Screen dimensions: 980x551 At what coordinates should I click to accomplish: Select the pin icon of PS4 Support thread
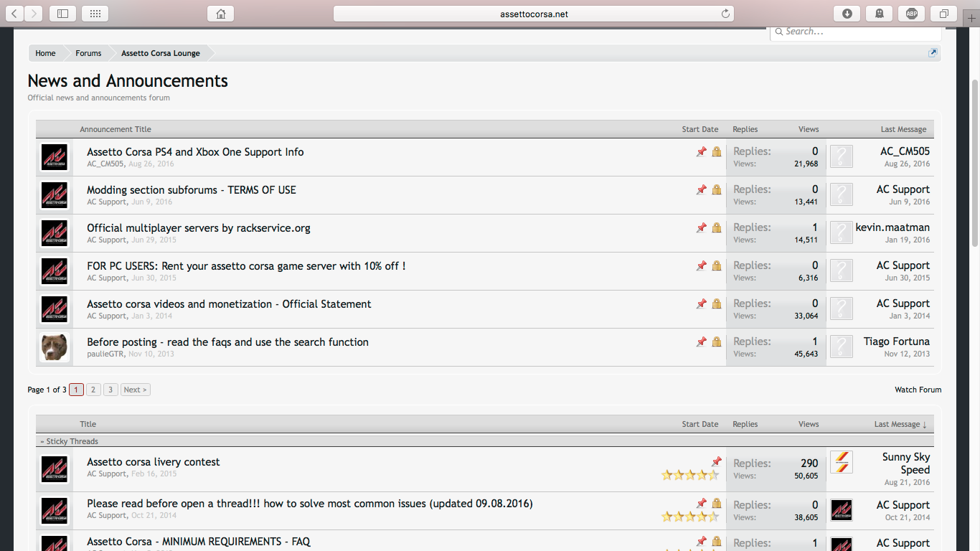(x=702, y=152)
